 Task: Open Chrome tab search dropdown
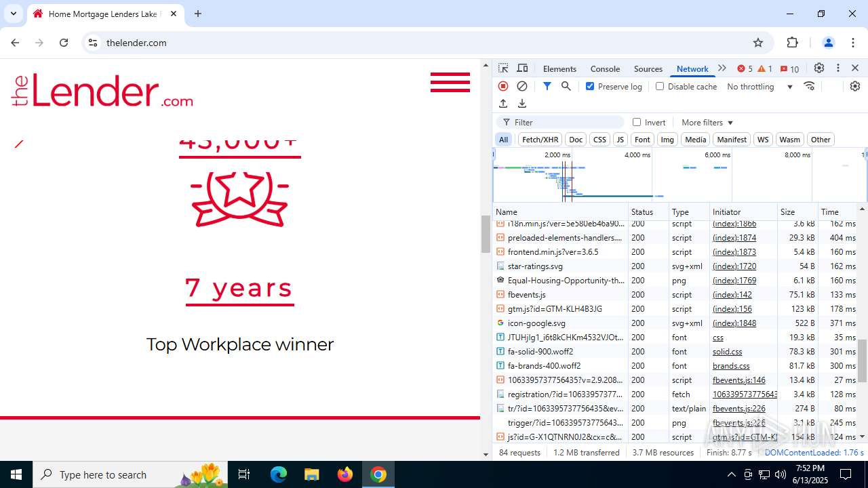click(x=14, y=14)
